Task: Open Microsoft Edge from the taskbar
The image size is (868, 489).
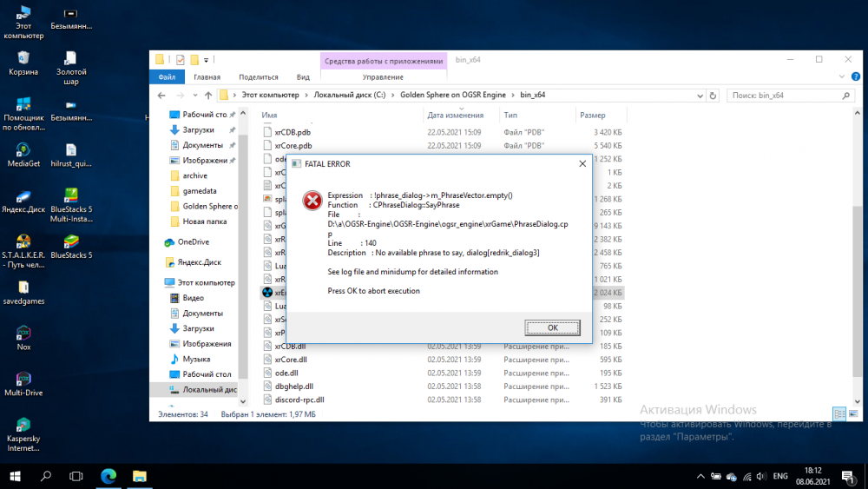Action: tap(108, 476)
